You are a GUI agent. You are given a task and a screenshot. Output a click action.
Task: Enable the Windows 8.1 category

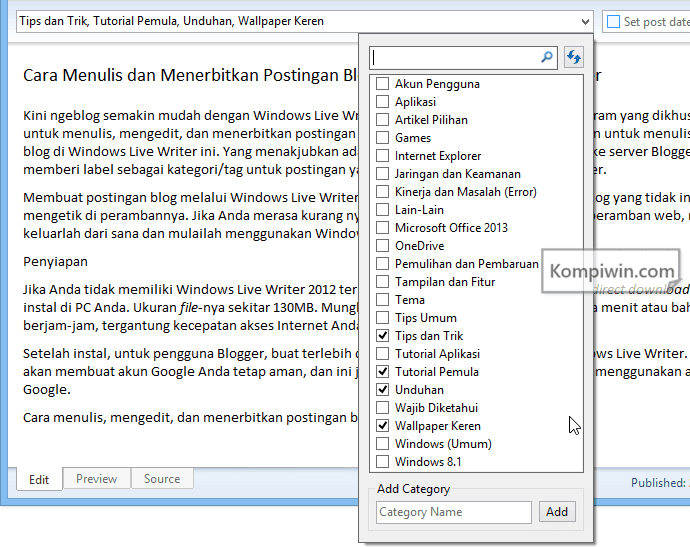[x=382, y=462]
